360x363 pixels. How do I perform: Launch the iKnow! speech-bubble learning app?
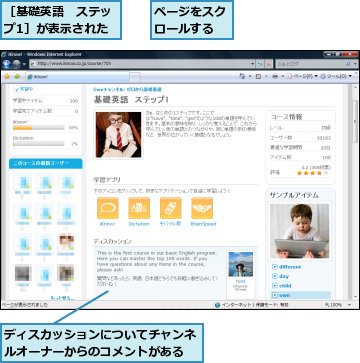pyautogui.click(x=108, y=208)
